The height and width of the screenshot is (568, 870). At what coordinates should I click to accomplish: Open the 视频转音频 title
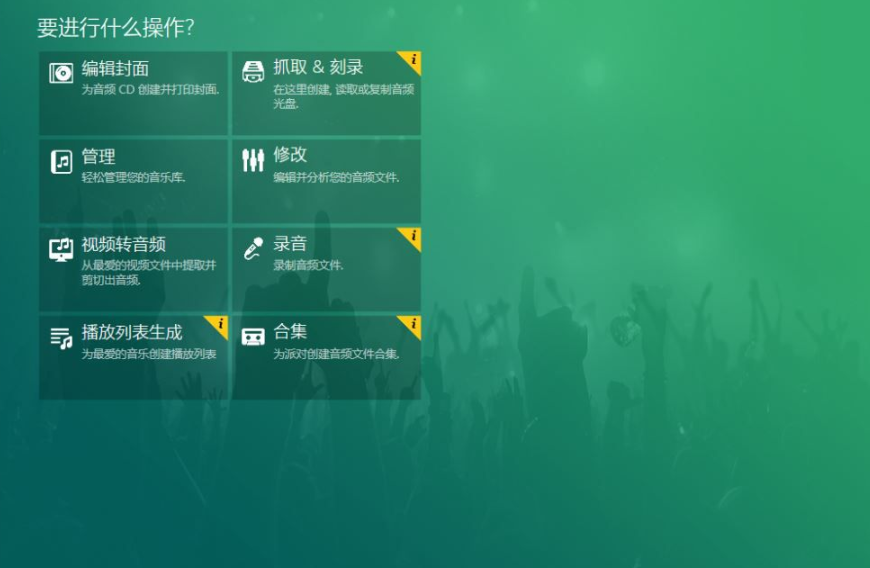point(124,244)
